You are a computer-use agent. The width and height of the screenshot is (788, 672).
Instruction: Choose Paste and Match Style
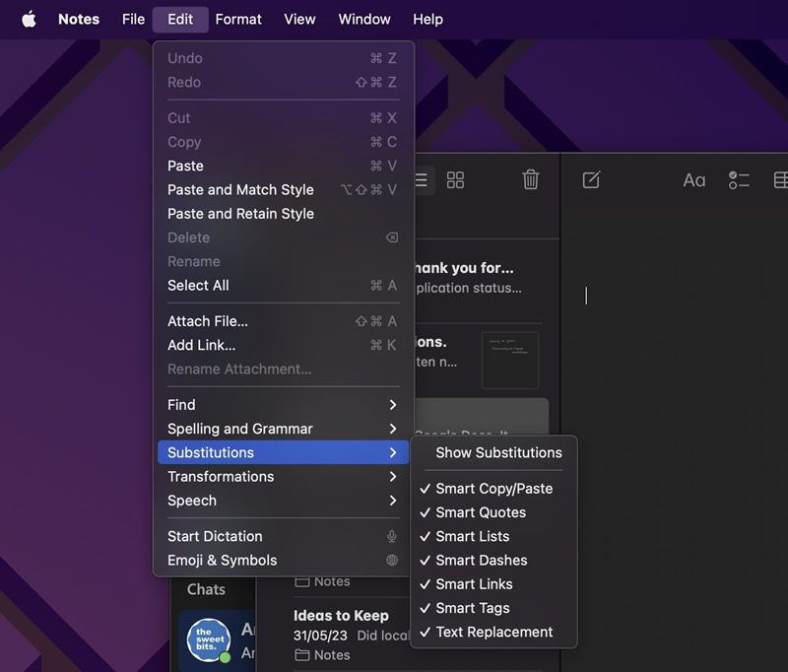click(x=240, y=189)
